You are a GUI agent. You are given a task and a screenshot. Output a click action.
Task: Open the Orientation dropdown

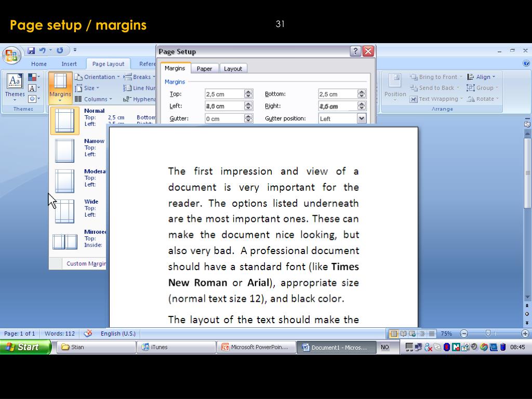(97, 77)
